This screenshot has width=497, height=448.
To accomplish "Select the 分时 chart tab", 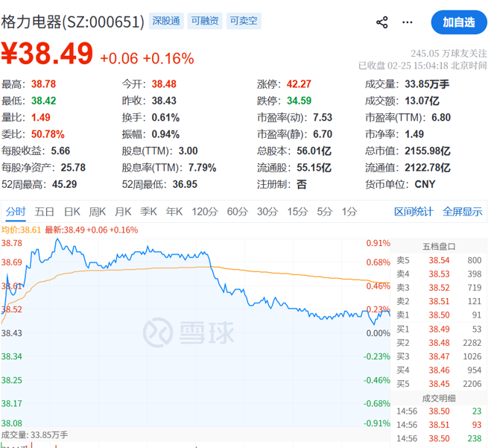I will [16, 212].
